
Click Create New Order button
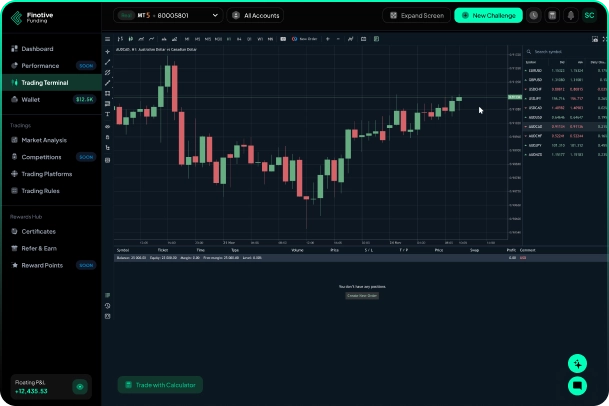pyautogui.click(x=362, y=296)
